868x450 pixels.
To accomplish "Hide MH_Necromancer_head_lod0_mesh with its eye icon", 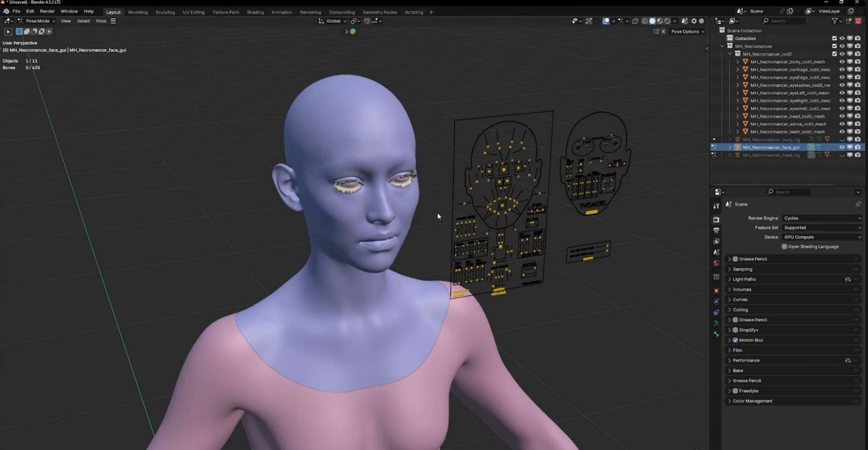I will tap(842, 116).
